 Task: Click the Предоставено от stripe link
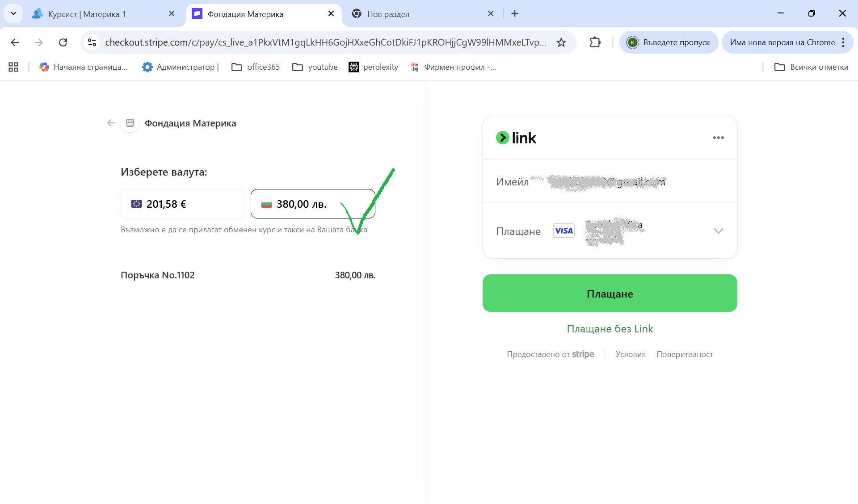pos(550,354)
